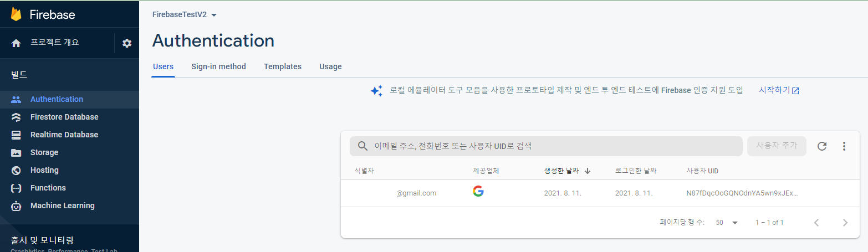Click the @gmail.com identifier cell

tap(416, 193)
